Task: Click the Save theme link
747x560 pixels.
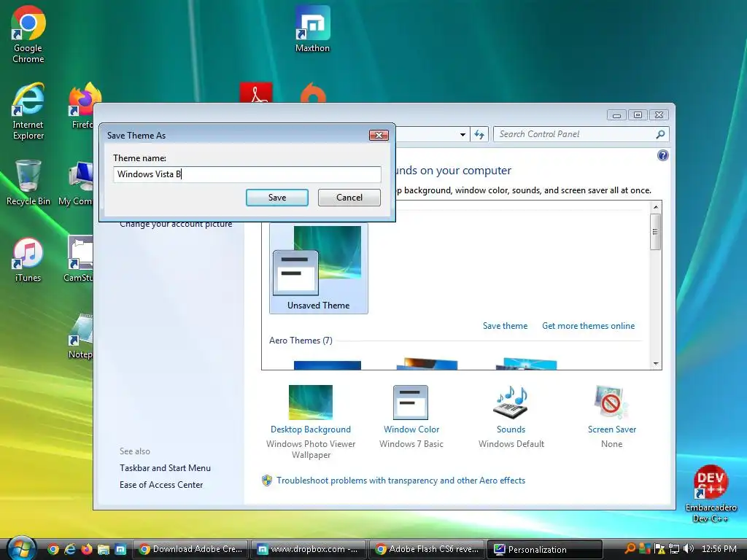Action: pyautogui.click(x=505, y=326)
